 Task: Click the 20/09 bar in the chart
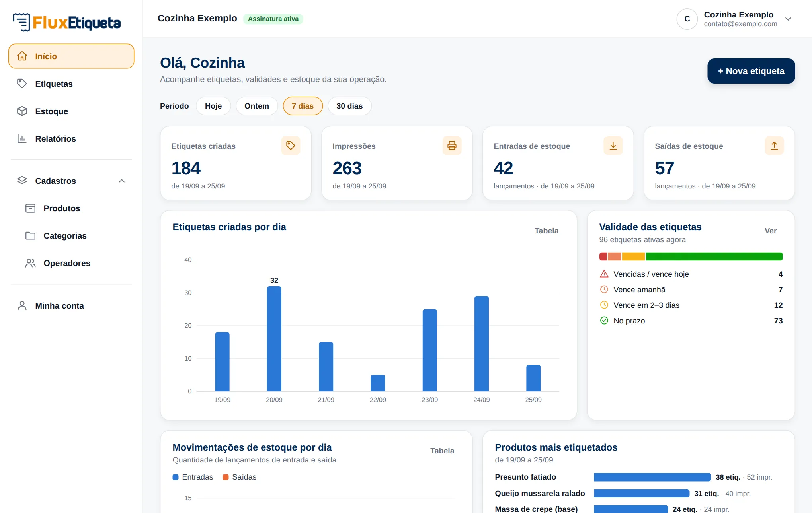click(274, 339)
